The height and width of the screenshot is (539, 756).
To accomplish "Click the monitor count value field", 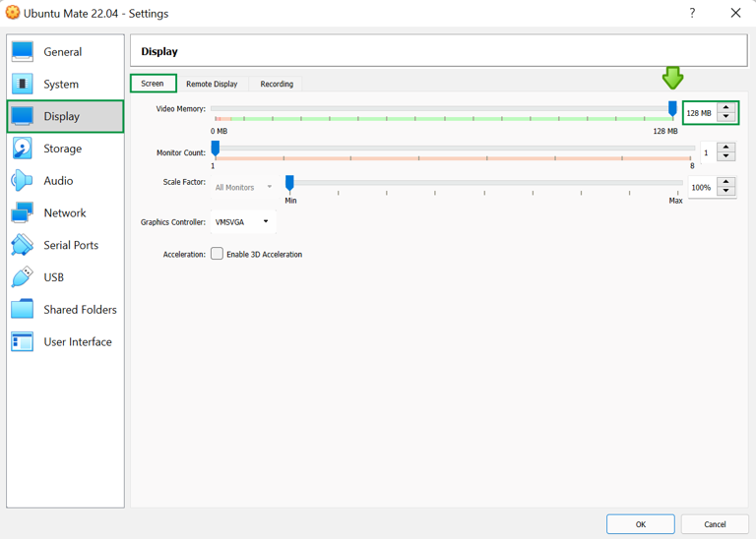I will [x=709, y=152].
